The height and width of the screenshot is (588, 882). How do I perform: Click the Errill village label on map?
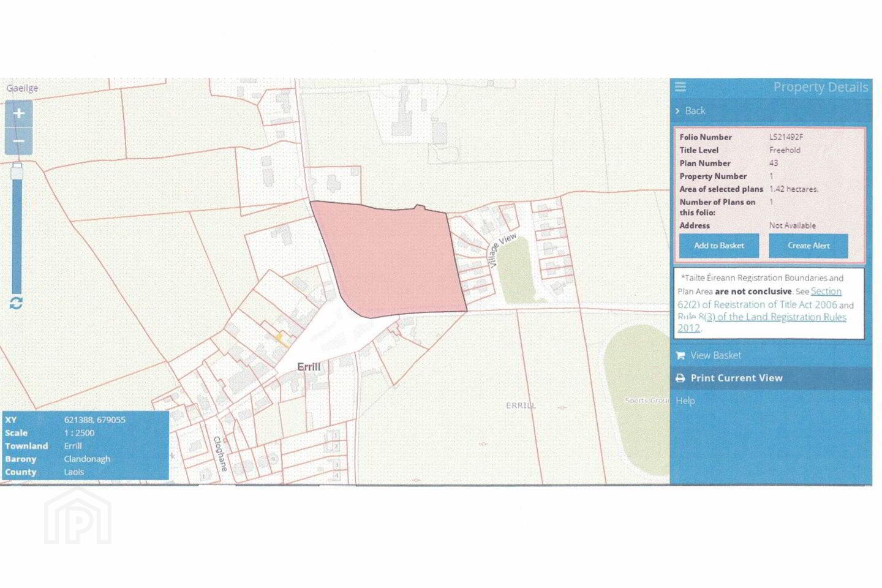309,367
